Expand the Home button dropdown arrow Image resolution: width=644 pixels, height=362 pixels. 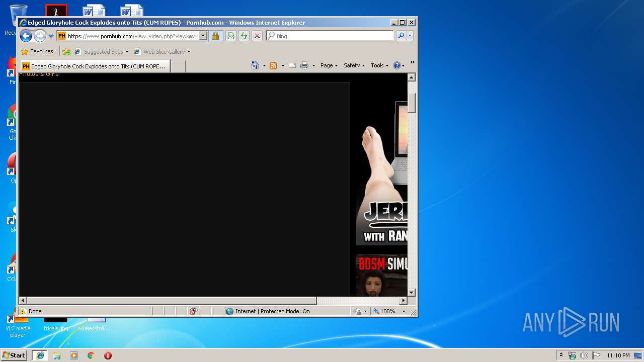(x=264, y=65)
